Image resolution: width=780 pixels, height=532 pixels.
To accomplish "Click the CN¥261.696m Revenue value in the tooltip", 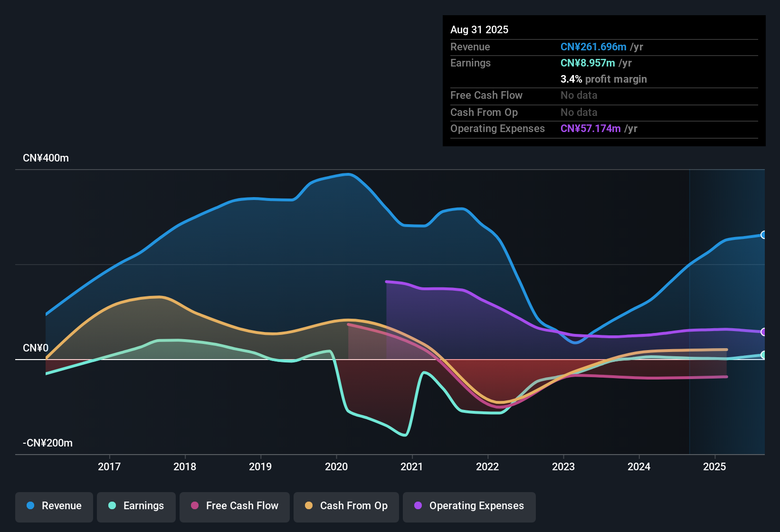I will click(x=593, y=47).
